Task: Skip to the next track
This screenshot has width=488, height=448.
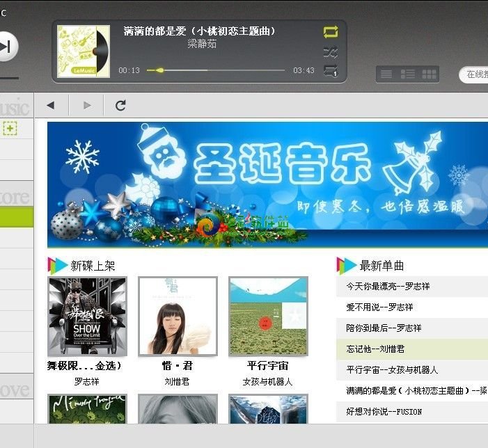Action: pos(7,47)
